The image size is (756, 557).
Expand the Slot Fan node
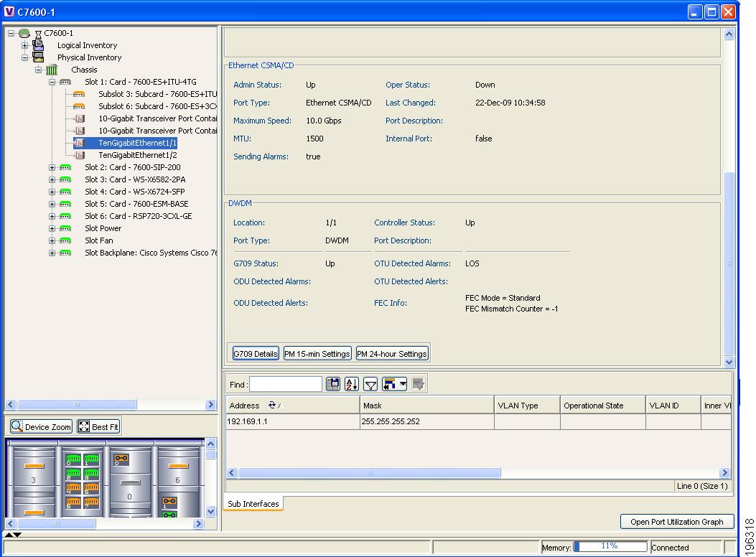52,240
